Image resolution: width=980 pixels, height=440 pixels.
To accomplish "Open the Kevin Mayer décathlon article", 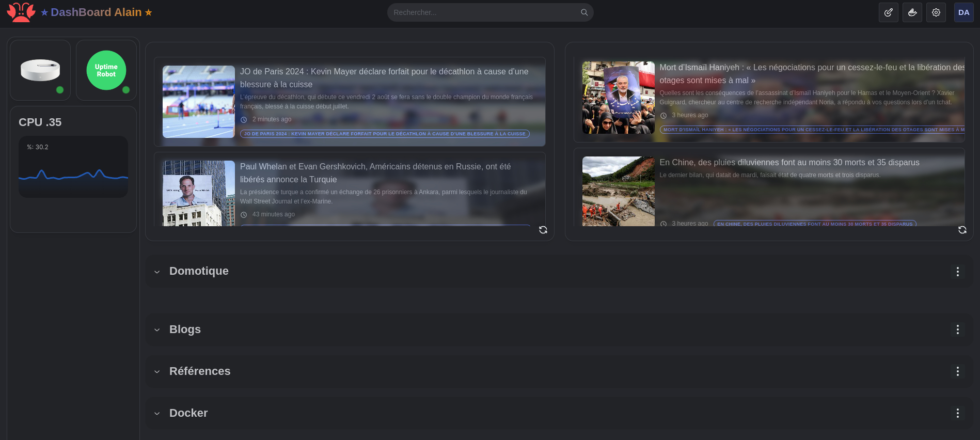I will (x=384, y=77).
